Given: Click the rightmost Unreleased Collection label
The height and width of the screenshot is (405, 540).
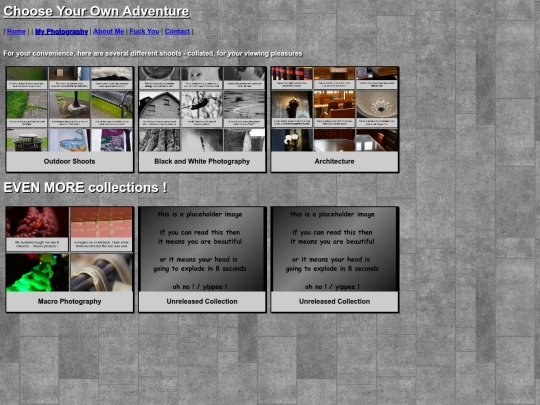Looking at the screenshot, I should tap(334, 301).
